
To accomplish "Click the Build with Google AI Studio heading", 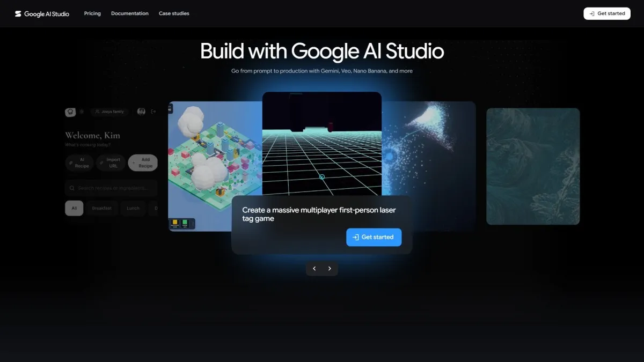I will [x=322, y=51].
